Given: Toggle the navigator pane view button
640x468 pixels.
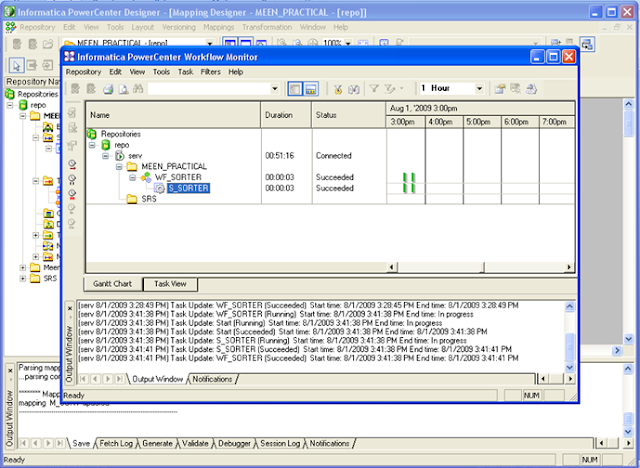Looking at the screenshot, I should coord(295,89).
